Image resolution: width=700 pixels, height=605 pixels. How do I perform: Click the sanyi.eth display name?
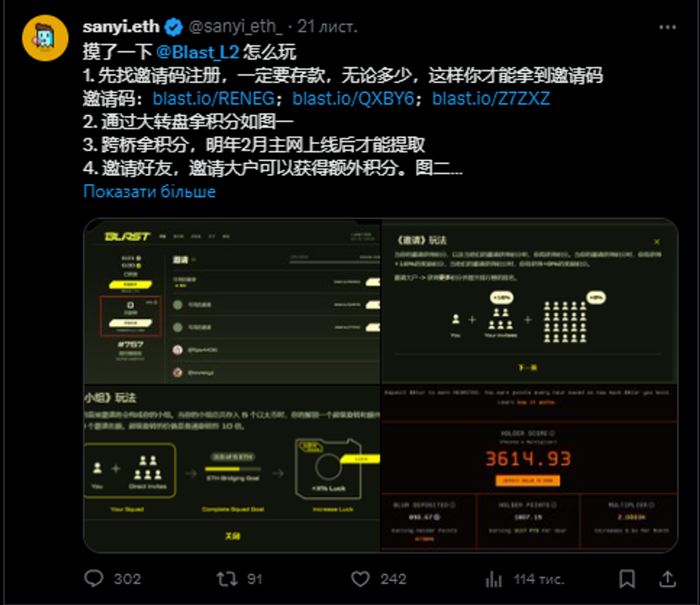click(121, 27)
